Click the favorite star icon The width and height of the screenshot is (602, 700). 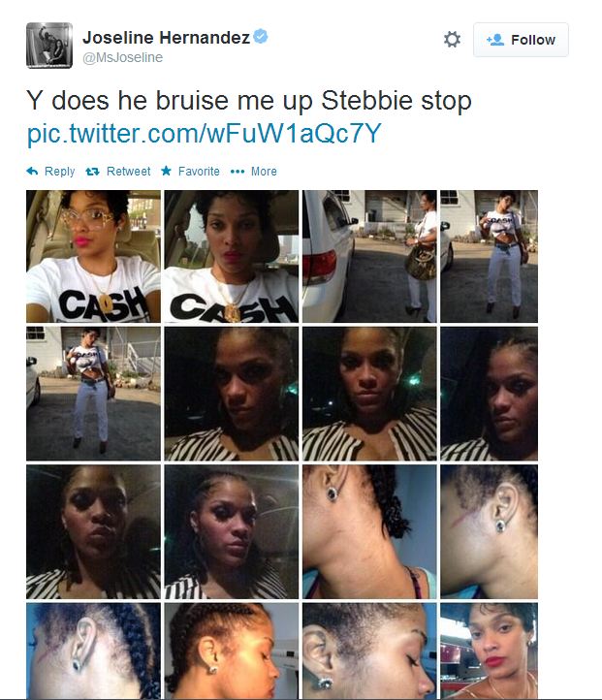tap(166, 171)
